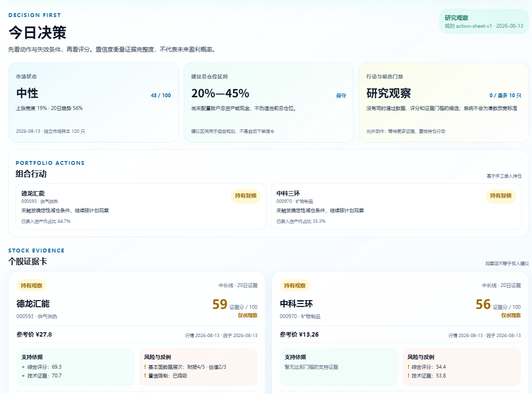Image resolution: width=532 pixels, height=394 pixels.
Task: Click 暂无达到门槛的支持证据 text
Action: [x=311, y=367]
